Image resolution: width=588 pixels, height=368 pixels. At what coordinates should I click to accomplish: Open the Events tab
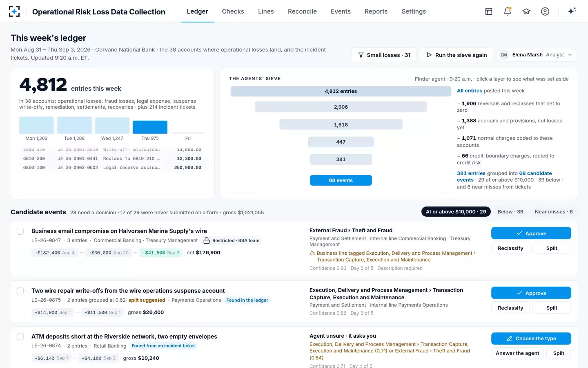click(341, 11)
